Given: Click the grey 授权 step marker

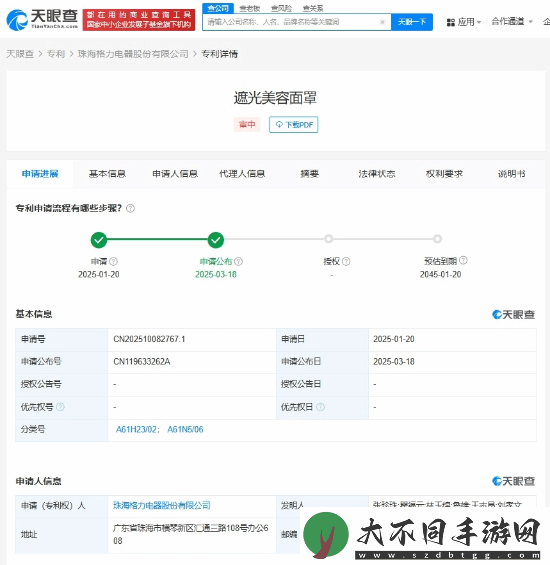Looking at the screenshot, I should [x=328, y=239].
